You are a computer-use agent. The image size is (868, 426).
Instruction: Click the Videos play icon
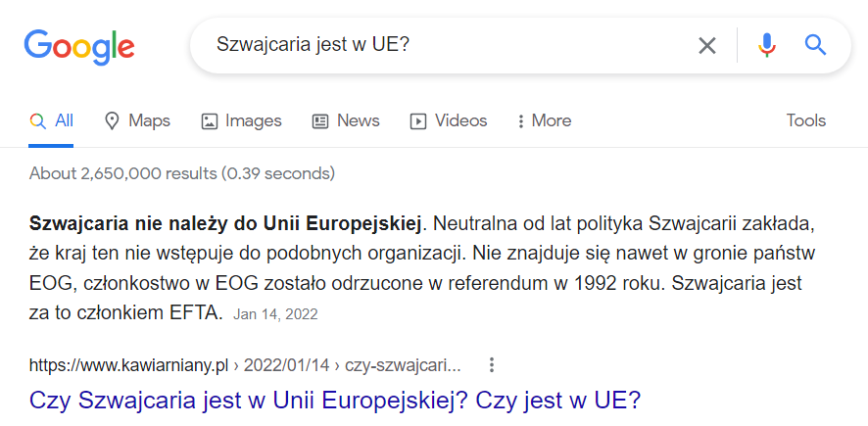[418, 121]
